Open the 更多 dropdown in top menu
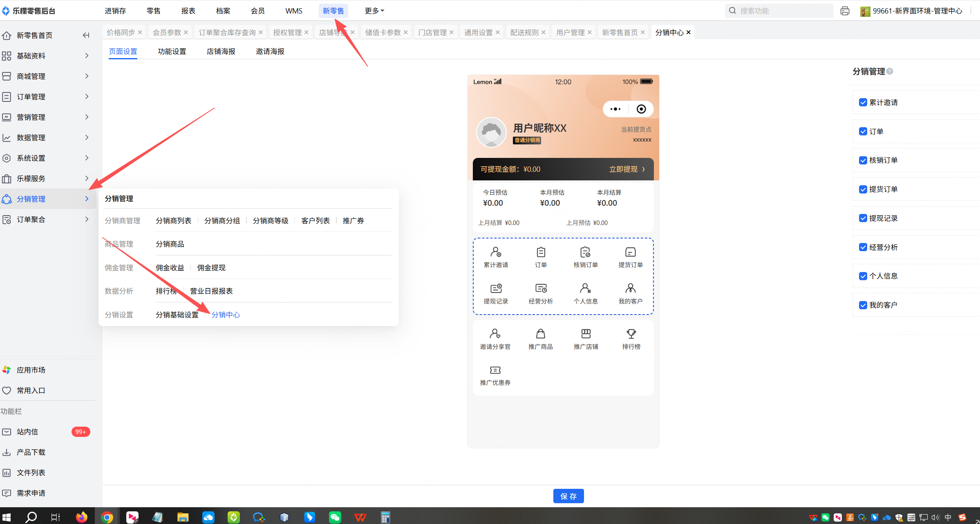The height and width of the screenshot is (524, 980). point(374,11)
